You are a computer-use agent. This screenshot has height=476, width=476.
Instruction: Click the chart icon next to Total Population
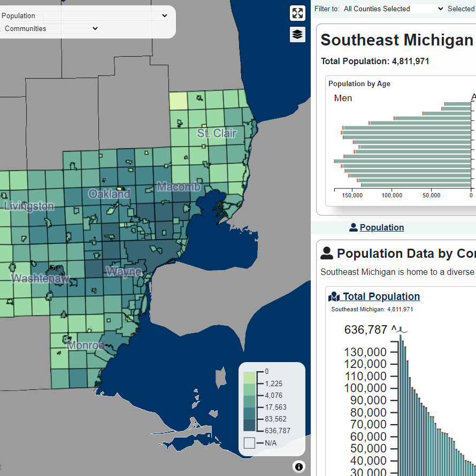pyautogui.click(x=334, y=296)
